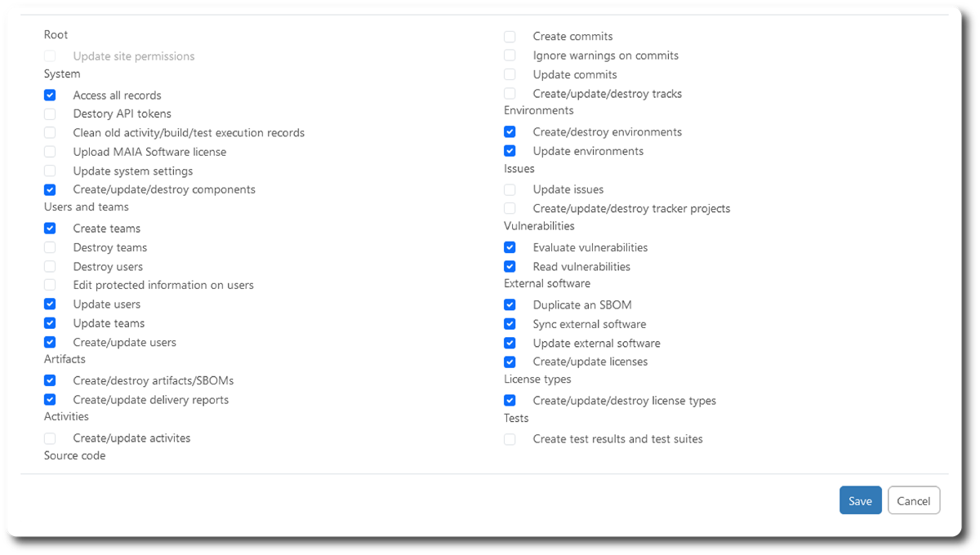Tick Ignore warnings on commits
This screenshot has width=980, height=555.
(x=510, y=55)
